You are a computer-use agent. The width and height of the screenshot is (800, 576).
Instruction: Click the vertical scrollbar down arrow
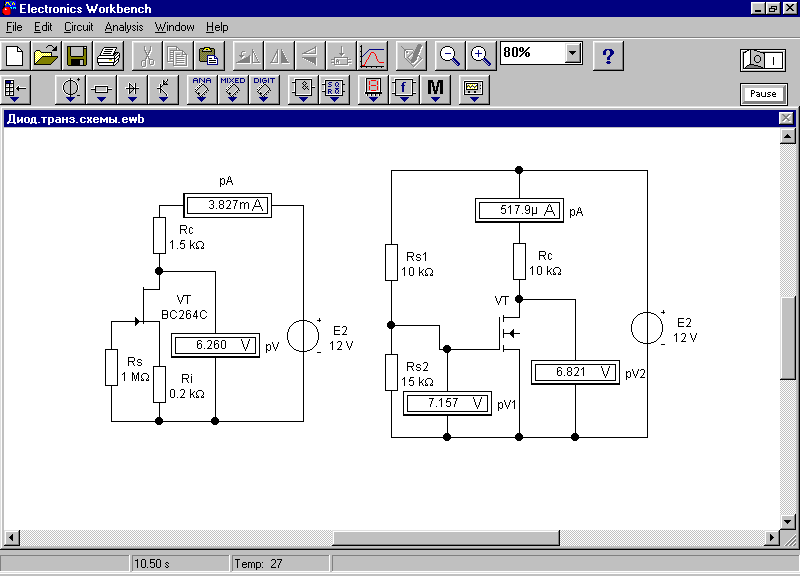pyautogui.click(x=788, y=522)
